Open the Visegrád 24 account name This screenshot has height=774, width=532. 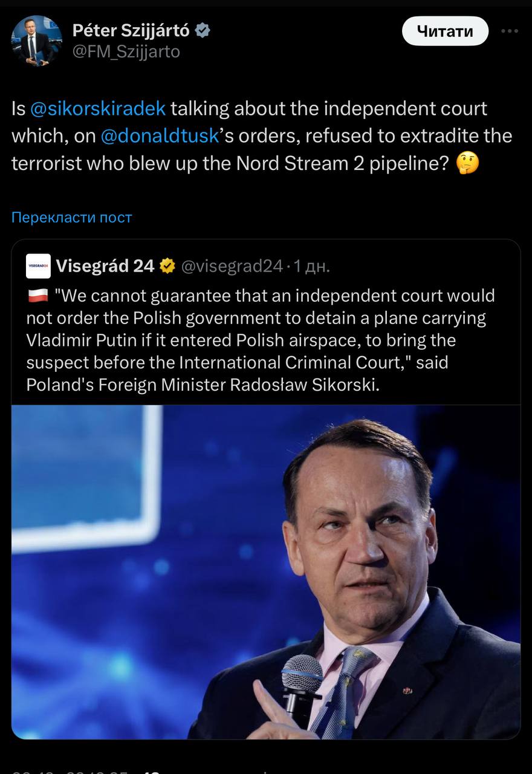tap(105, 266)
